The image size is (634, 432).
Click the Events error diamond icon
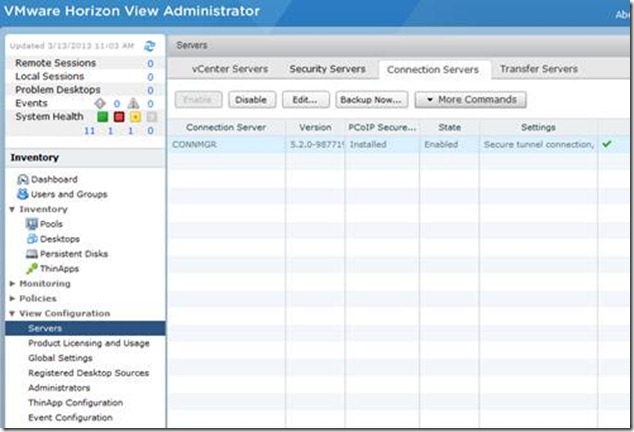pyautogui.click(x=100, y=104)
